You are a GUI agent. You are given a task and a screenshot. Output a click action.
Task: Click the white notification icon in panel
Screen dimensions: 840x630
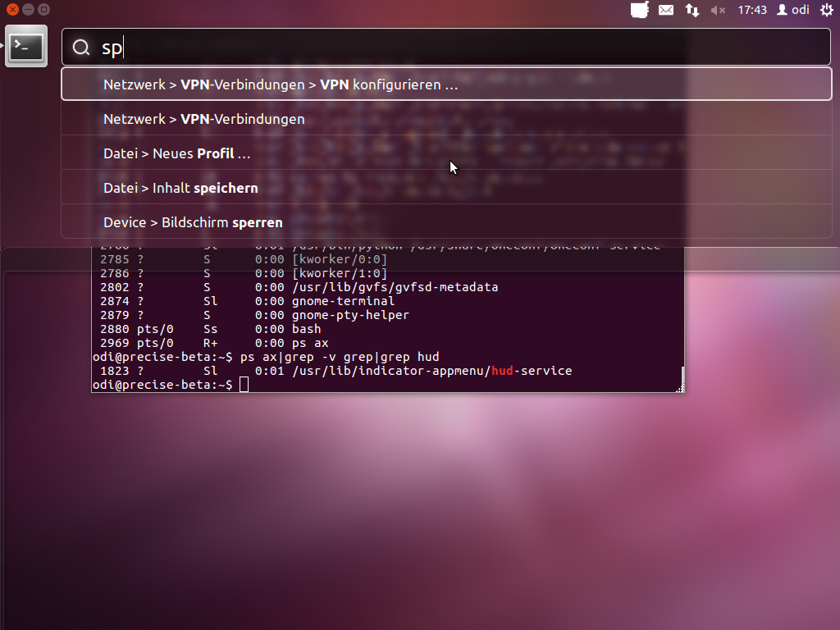(640, 10)
